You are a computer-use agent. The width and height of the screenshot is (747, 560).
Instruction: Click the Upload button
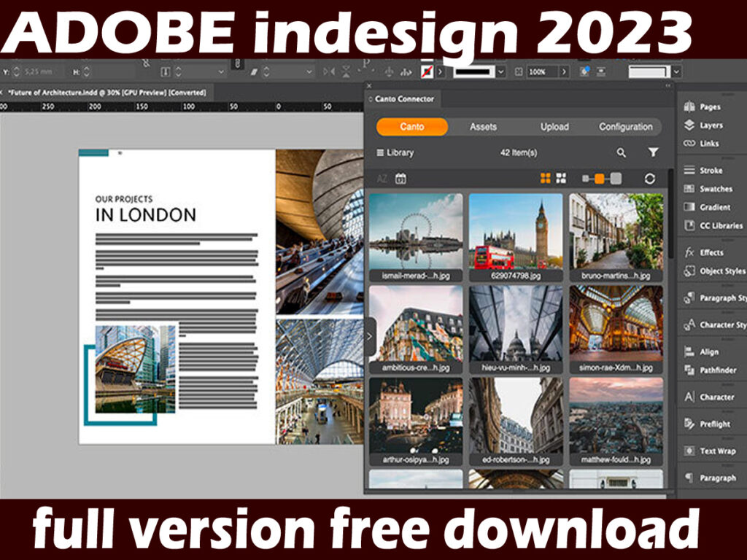pyautogui.click(x=555, y=127)
